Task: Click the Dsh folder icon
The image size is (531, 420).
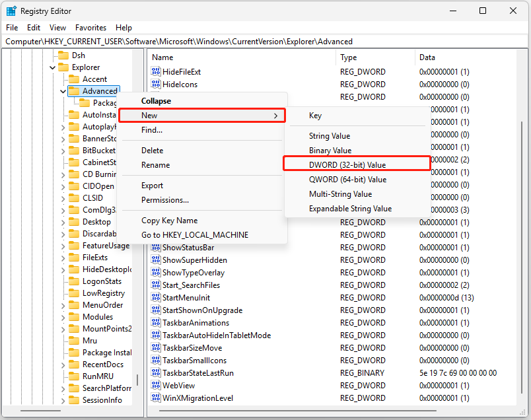Action: (x=63, y=55)
